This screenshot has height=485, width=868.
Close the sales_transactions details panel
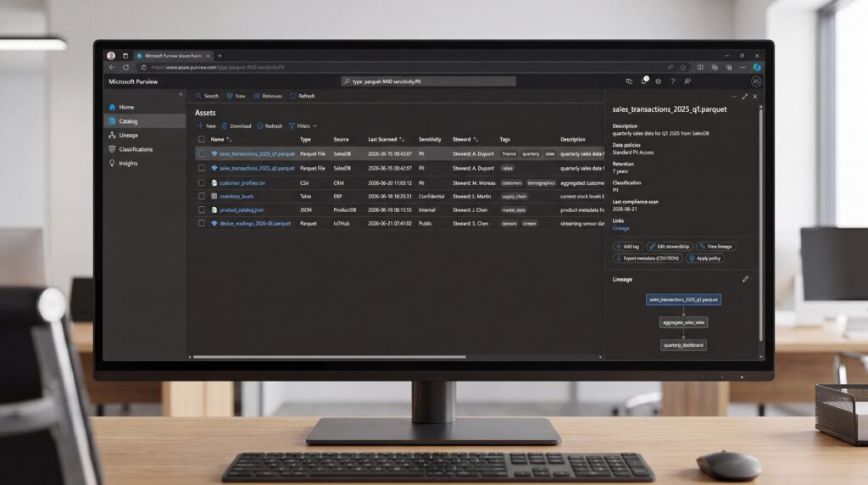[x=754, y=97]
